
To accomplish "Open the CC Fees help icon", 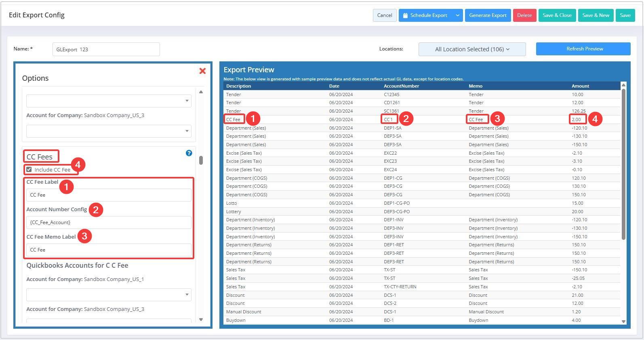I will [189, 153].
